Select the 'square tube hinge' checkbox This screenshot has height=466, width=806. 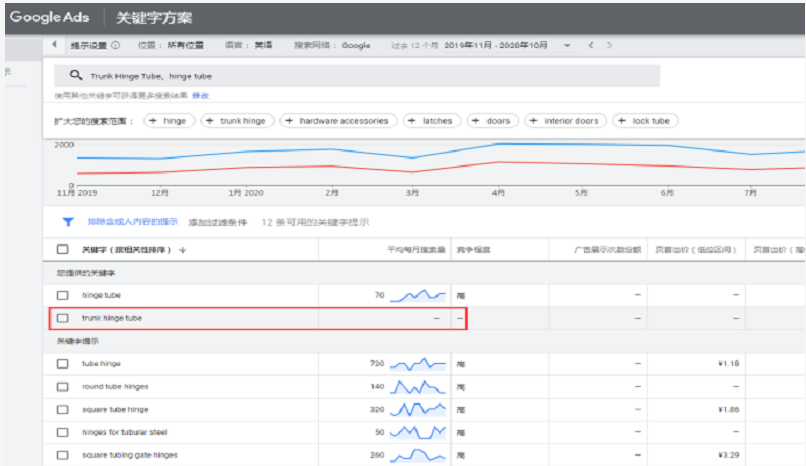[63, 410]
